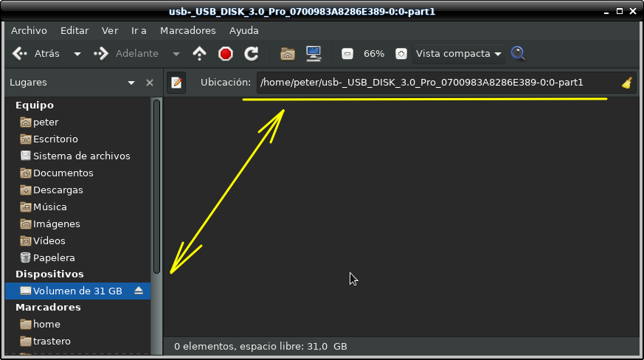Select peter in the places sidebar
Screen dimensions: 644x360
(x=78, y=122)
